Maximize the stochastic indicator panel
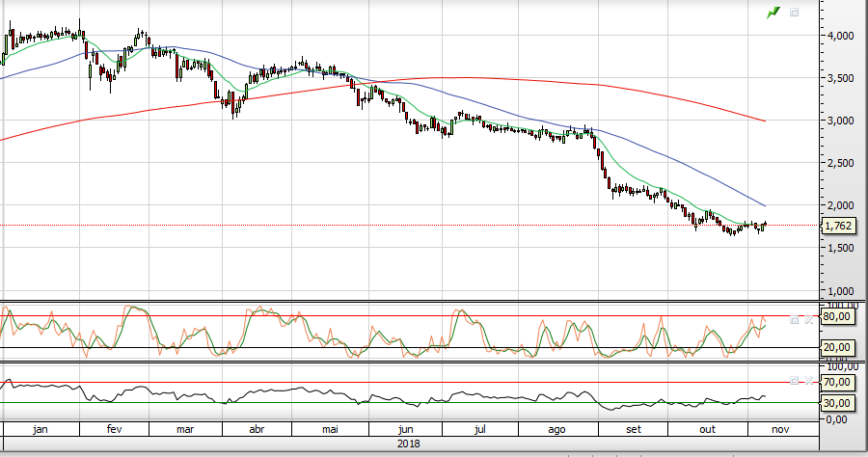Image resolution: width=868 pixels, height=457 pixels. click(795, 319)
